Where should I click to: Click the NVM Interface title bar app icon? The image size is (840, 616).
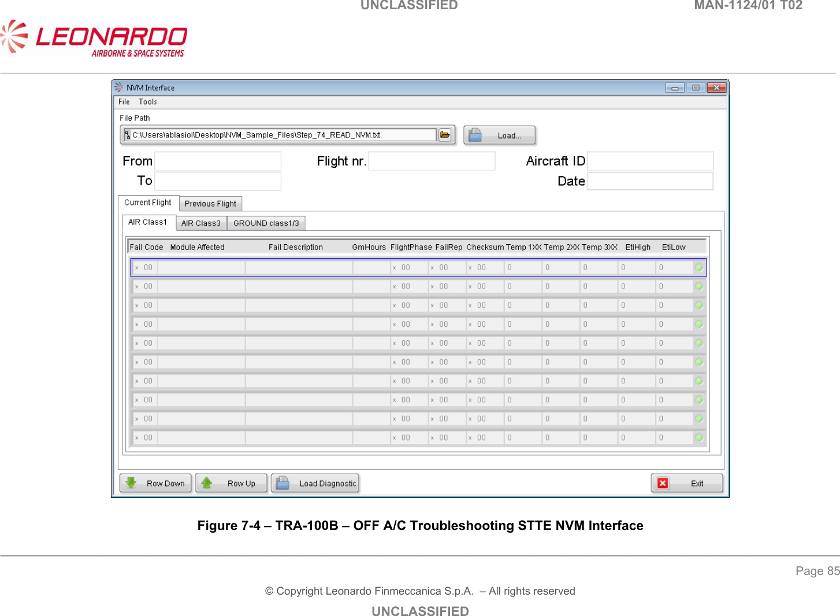119,87
